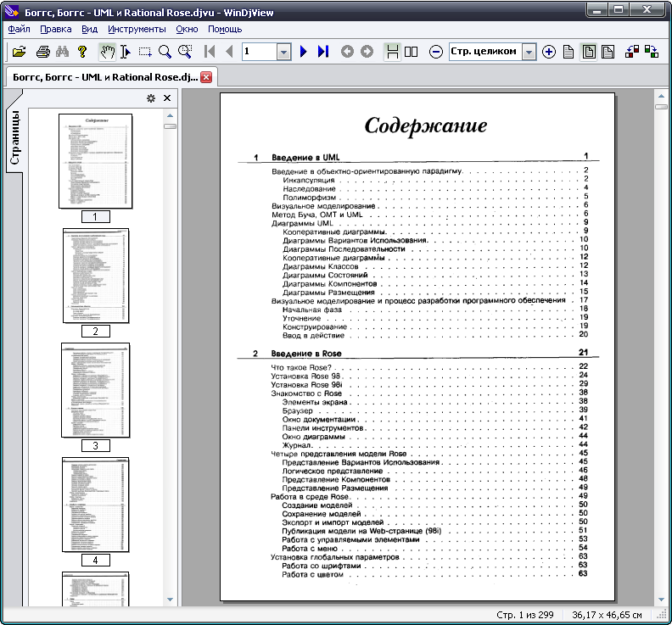672x625 pixels.
Task: Click thumbnail panel scroll down arrow
Action: click(171, 600)
